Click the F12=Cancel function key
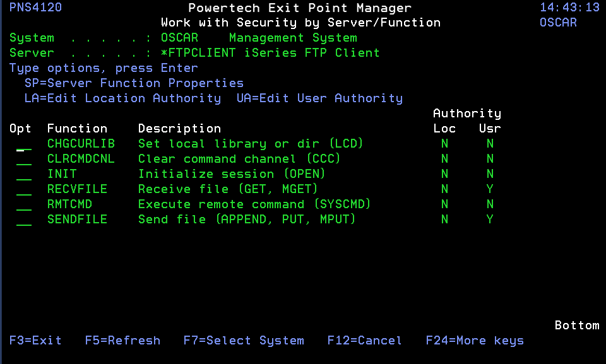The height and width of the screenshot is (364, 606). pos(364,341)
